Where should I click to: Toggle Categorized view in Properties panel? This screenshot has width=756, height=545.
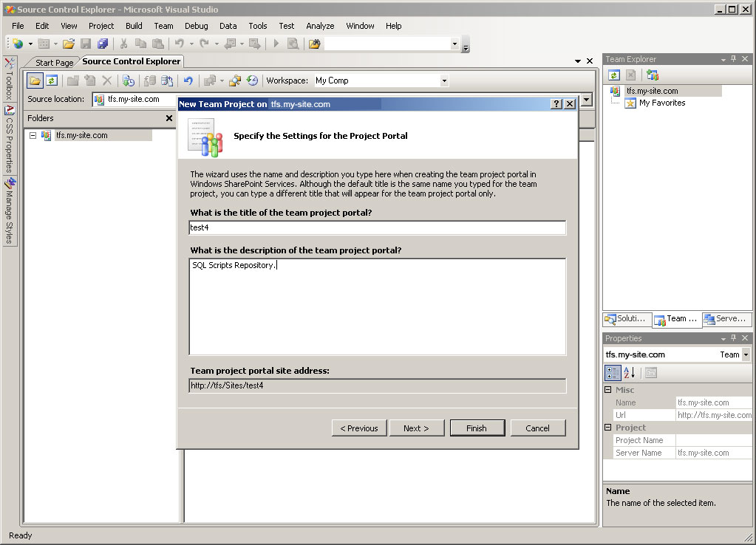(x=613, y=372)
